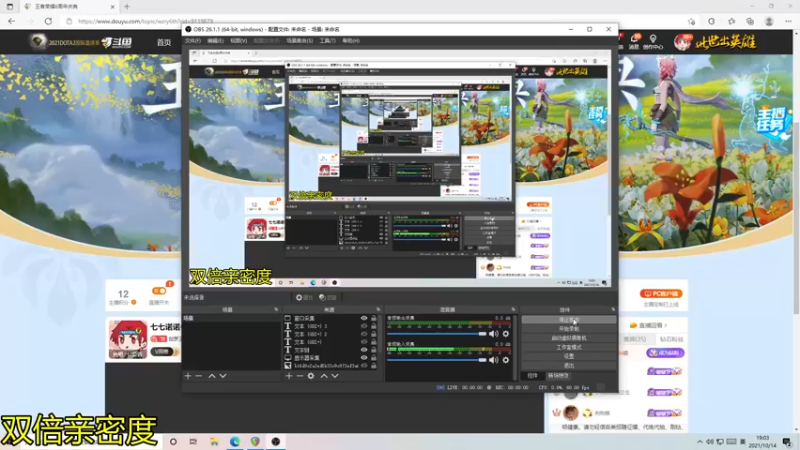Lock the 显示器采集 source

coord(374,358)
